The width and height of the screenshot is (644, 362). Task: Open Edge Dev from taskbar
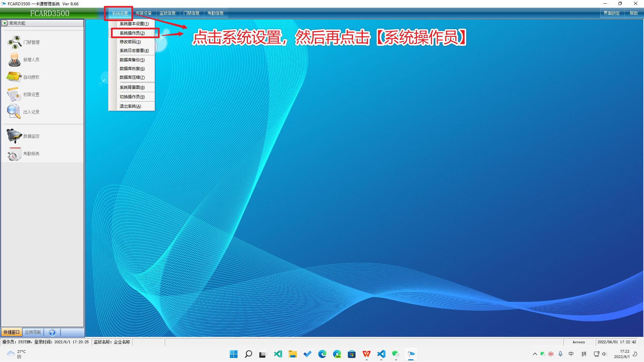coord(337,354)
